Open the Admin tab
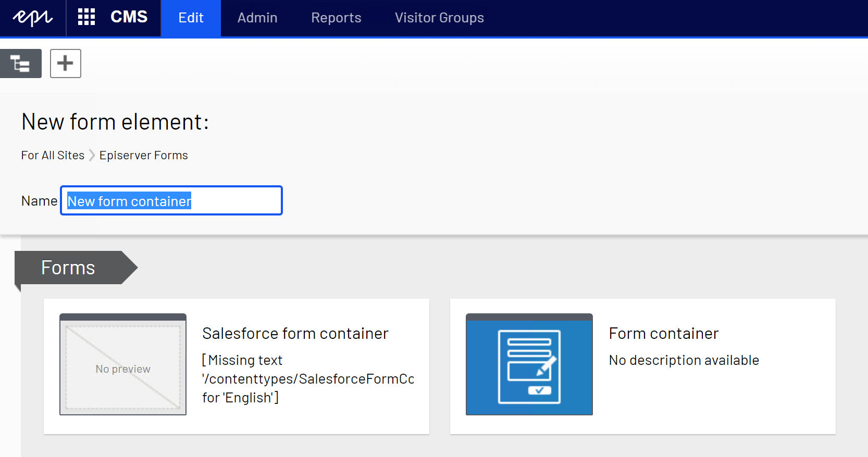This screenshot has width=868, height=457. point(257,18)
